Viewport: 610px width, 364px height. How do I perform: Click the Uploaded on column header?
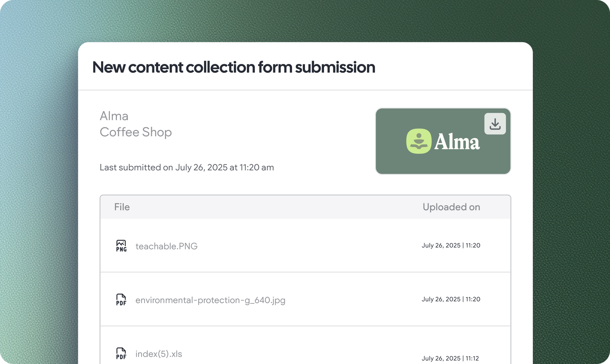point(451,207)
